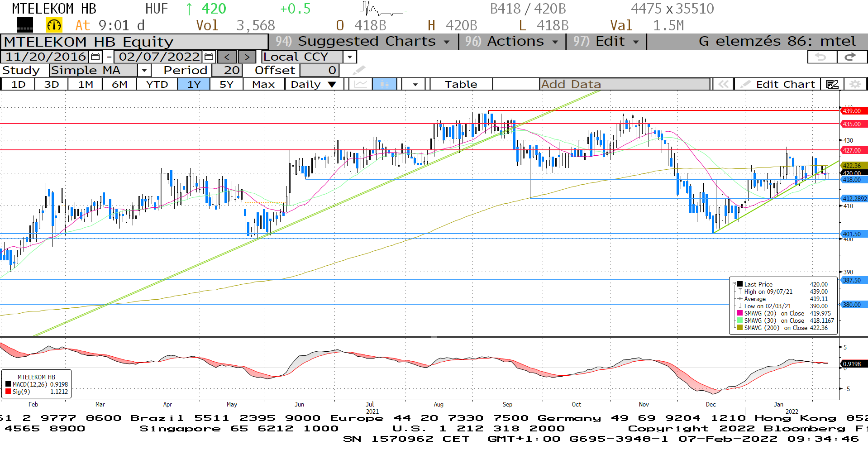Open the Simple MA study dropdown
The height and width of the screenshot is (464, 868).
144,71
